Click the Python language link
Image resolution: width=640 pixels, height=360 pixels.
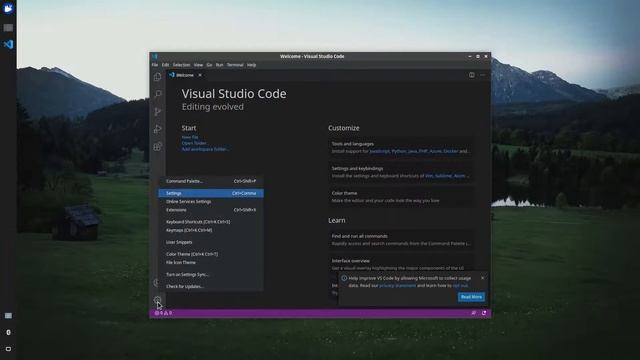[399, 151]
